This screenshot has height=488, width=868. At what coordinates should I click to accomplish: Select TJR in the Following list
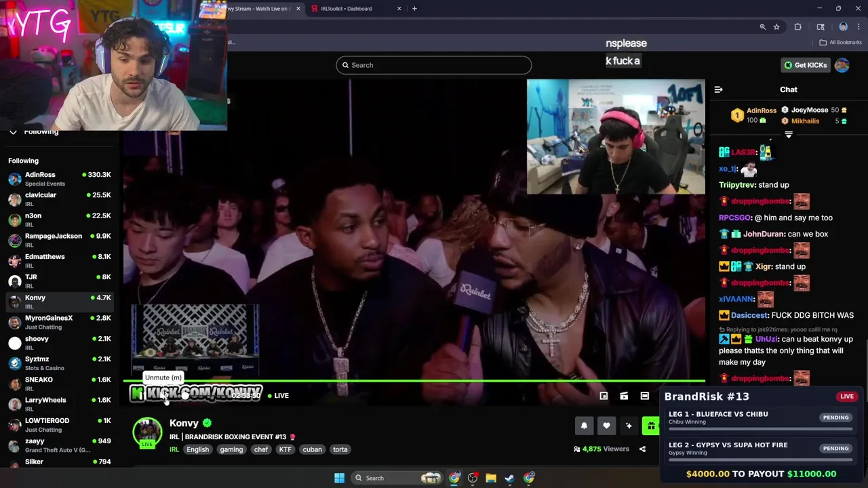(x=60, y=281)
